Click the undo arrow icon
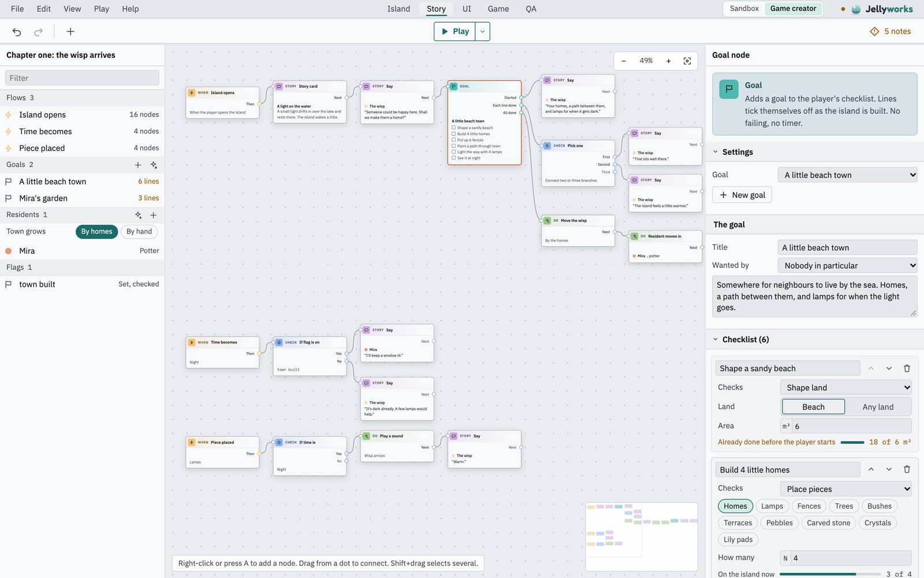This screenshot has height=578, width=924. [x=17, y=32]
